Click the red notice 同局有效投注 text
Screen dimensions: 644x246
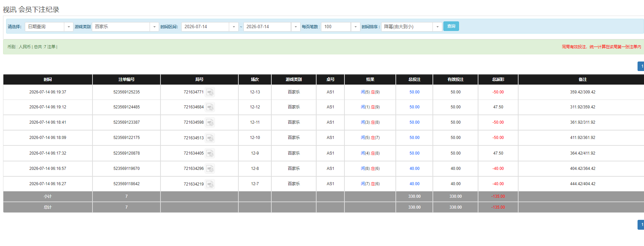[601, 47]
